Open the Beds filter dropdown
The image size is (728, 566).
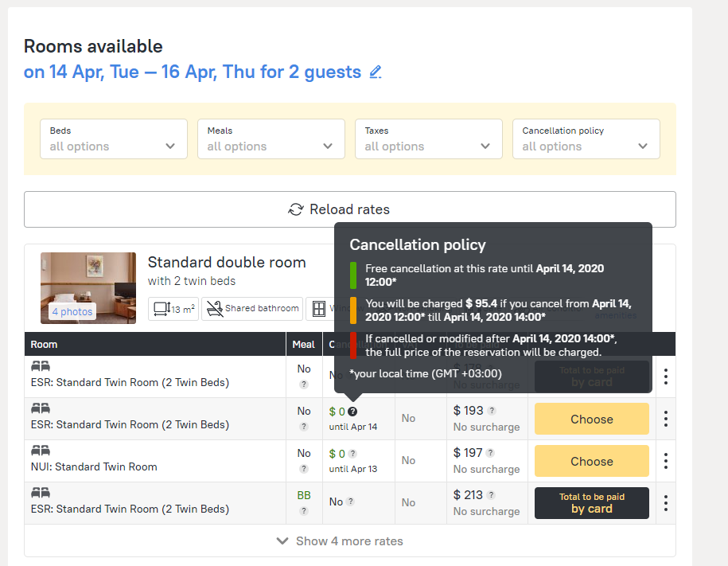pos(113,139)
